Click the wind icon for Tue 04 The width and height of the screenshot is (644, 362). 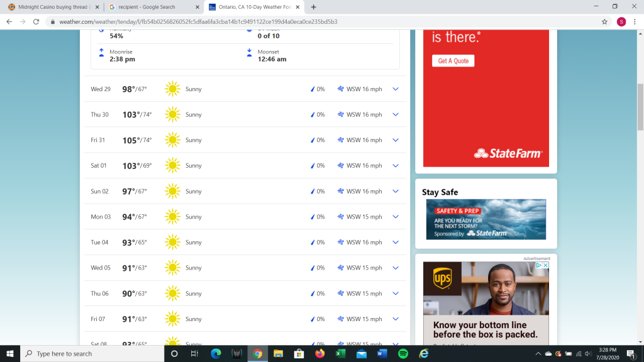click(340, 242)
